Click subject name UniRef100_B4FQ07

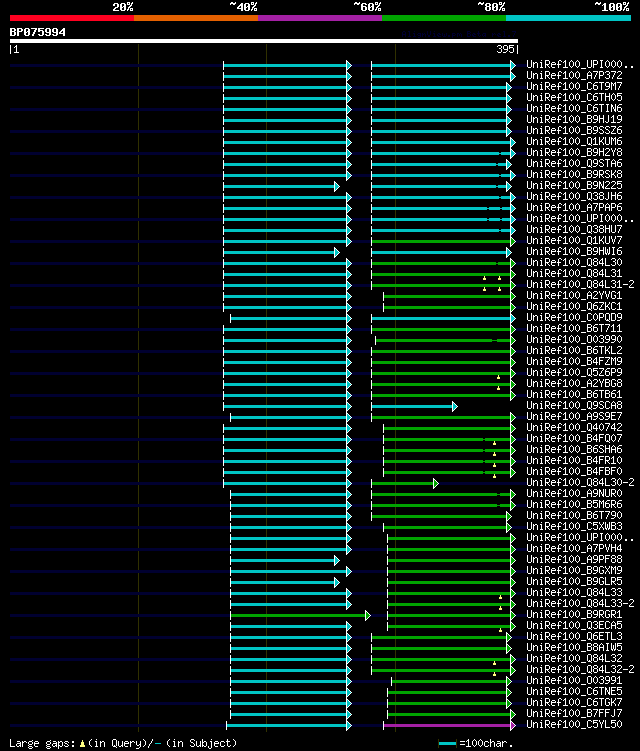(x=574, y=439)
